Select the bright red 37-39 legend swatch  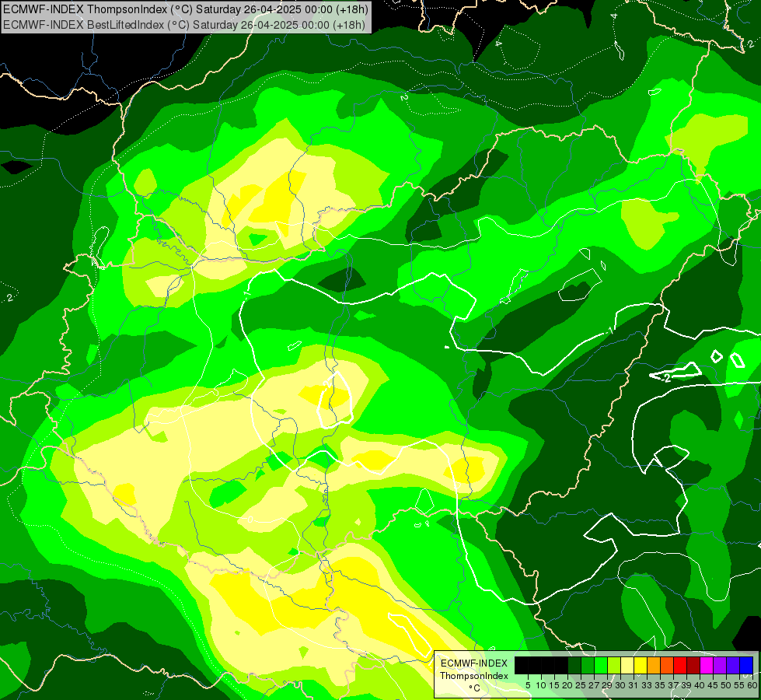(680, 666)
